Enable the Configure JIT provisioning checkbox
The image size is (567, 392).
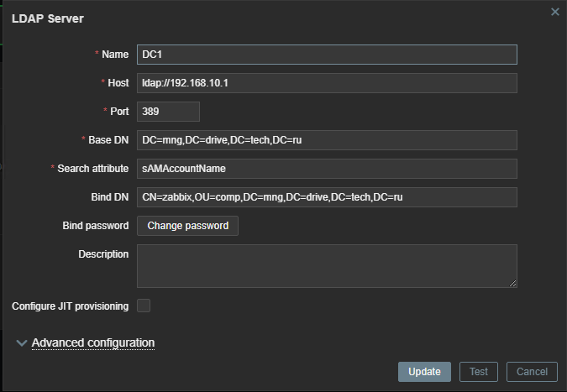click(x=144, y=306)
